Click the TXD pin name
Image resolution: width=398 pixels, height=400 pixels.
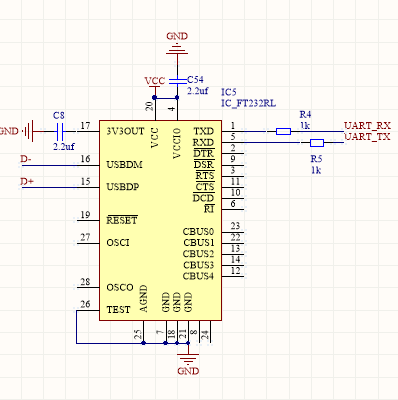coord(204,131)
